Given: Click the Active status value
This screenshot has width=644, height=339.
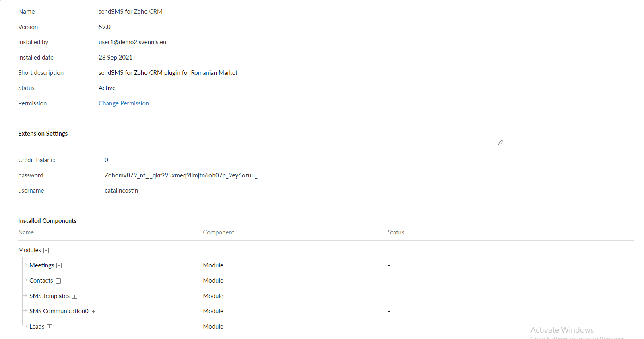Looking at the screenshot, I should pyautogui.click(x=107, y=88).
